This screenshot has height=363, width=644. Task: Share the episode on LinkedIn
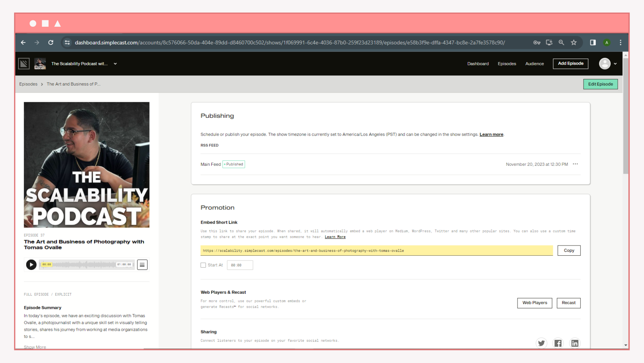point(575,343)
